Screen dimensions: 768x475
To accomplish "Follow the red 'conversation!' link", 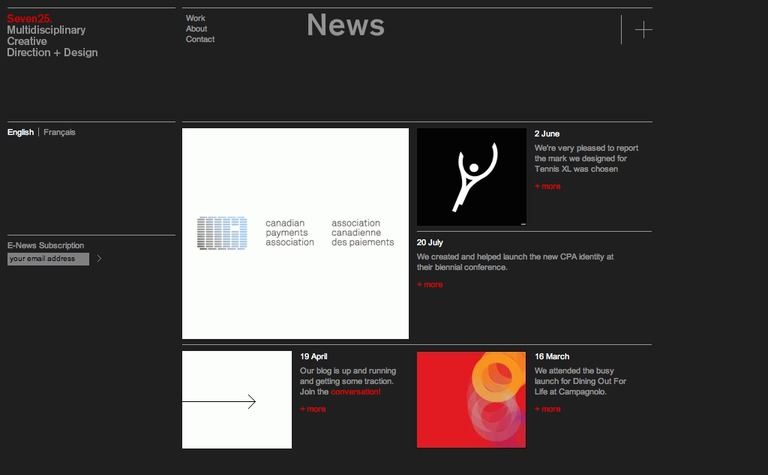I will [x=356, y=392].
